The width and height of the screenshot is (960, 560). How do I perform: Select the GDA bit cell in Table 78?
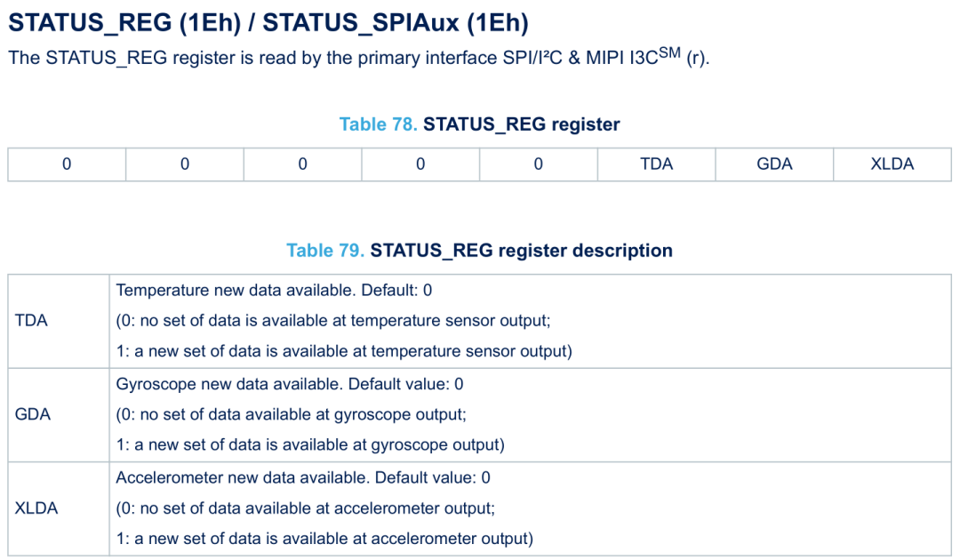774,164
